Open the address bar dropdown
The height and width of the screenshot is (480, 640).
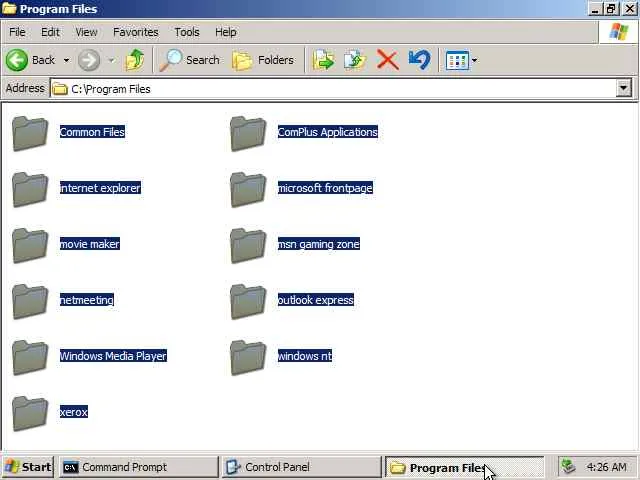click(624, 88)
